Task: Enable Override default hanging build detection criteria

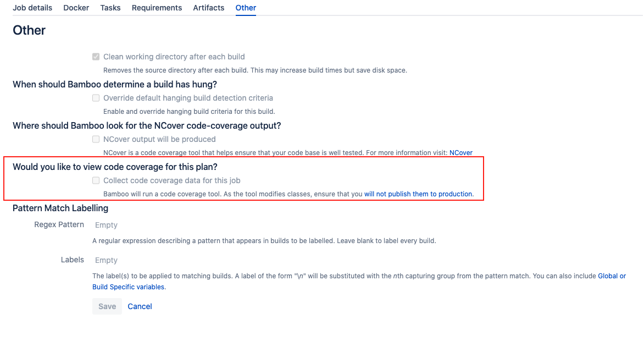Action: [x=96, y=98]
